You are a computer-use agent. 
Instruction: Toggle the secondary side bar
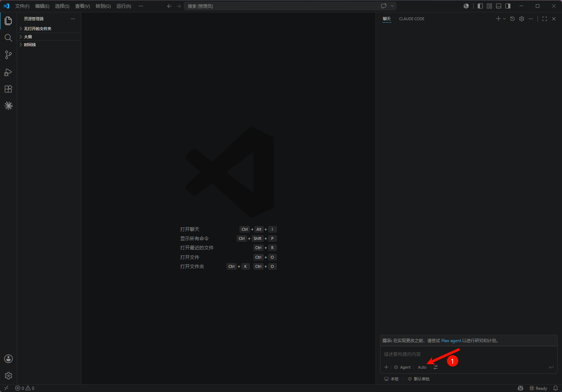pyautogui.click(x=508, y=6)
